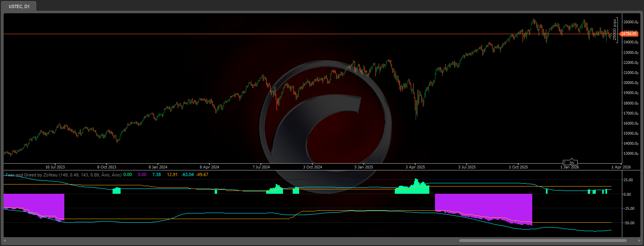Click the cyan -63.04 indicator value
Screen dimensions: 644x246
(x=187, y=175)
